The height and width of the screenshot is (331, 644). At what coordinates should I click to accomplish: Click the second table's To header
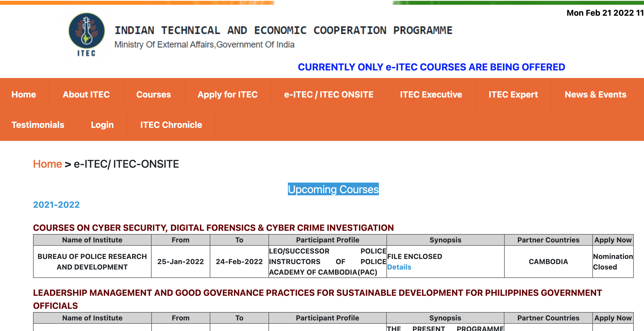(239, 318)
